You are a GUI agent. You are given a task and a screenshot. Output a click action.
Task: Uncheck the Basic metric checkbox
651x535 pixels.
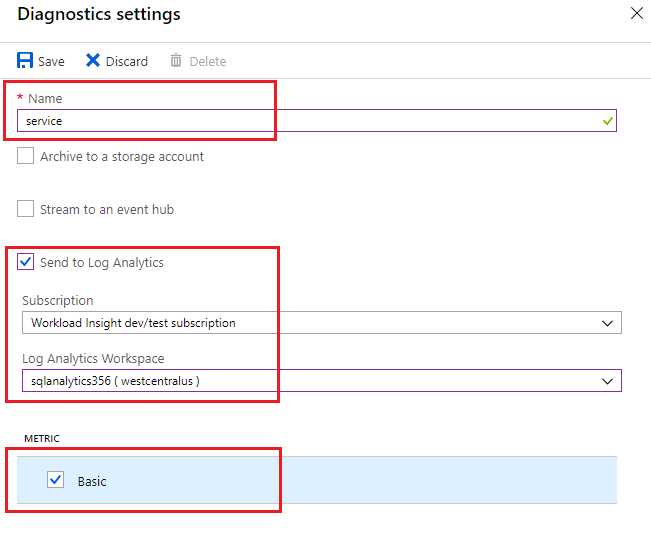click(x=56, y=481)
